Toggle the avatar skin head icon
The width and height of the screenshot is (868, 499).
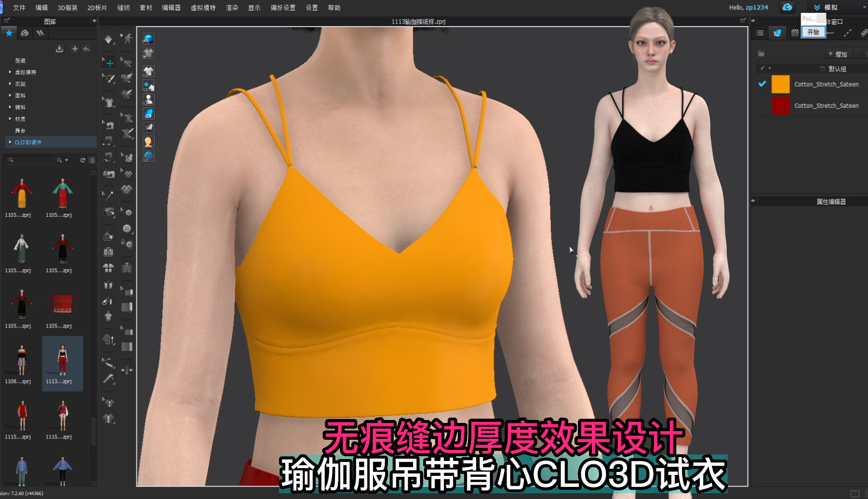[148, 142]
